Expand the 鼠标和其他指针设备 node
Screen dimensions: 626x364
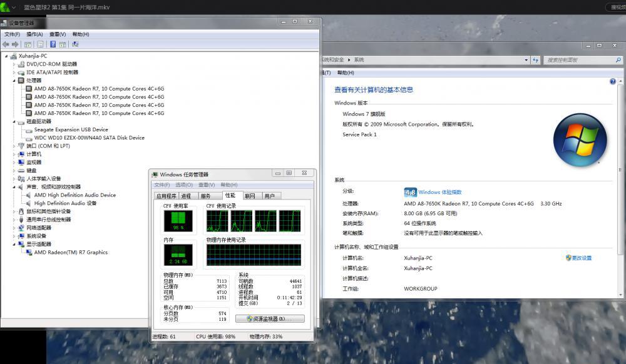[x=14, y=211]
